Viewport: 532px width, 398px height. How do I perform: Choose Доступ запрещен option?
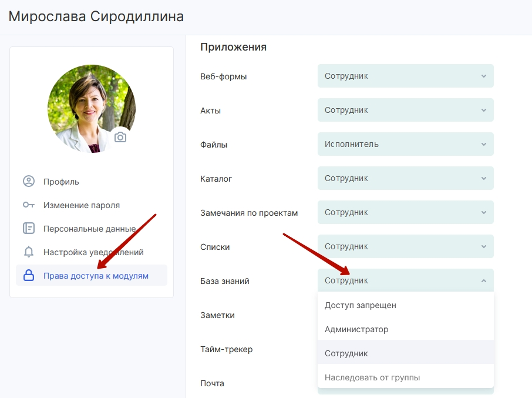click(405, 305)
